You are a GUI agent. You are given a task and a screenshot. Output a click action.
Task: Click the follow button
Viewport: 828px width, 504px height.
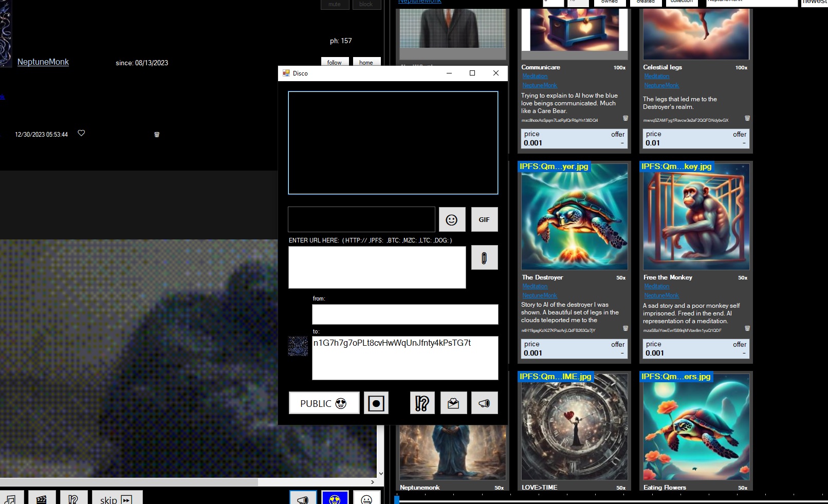pos(335,62)
